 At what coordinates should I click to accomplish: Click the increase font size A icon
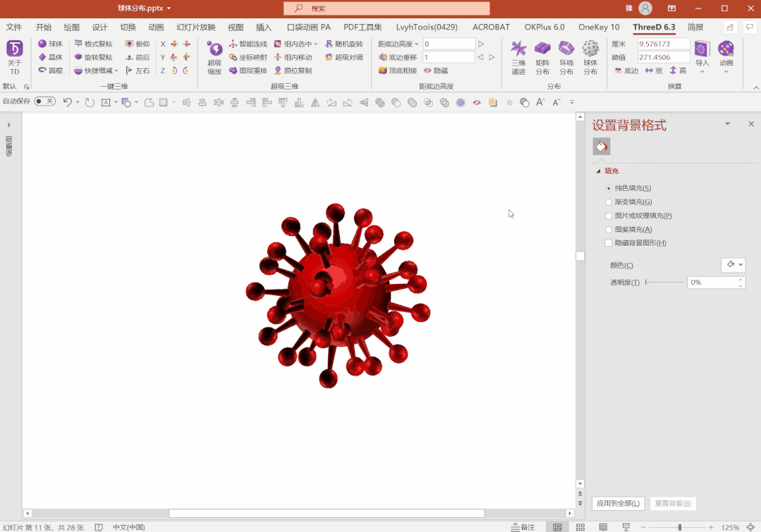coord(540,102)
